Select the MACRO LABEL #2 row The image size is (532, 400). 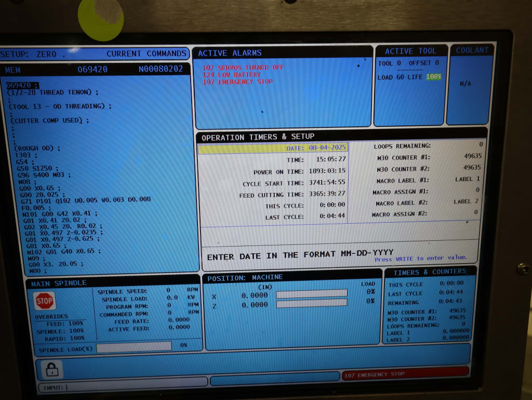click(427, 202)
